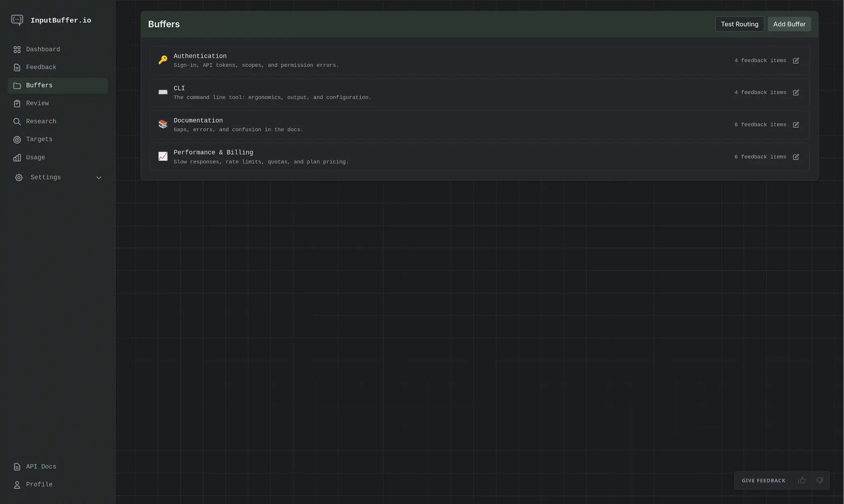
Task: Open the Authentication buffer title
Action: tap(200, 56)
